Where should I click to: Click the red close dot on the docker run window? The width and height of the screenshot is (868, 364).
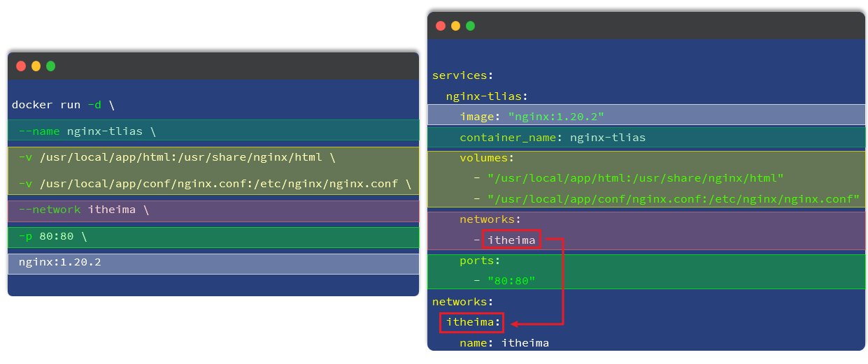click(x=21, y=66)
